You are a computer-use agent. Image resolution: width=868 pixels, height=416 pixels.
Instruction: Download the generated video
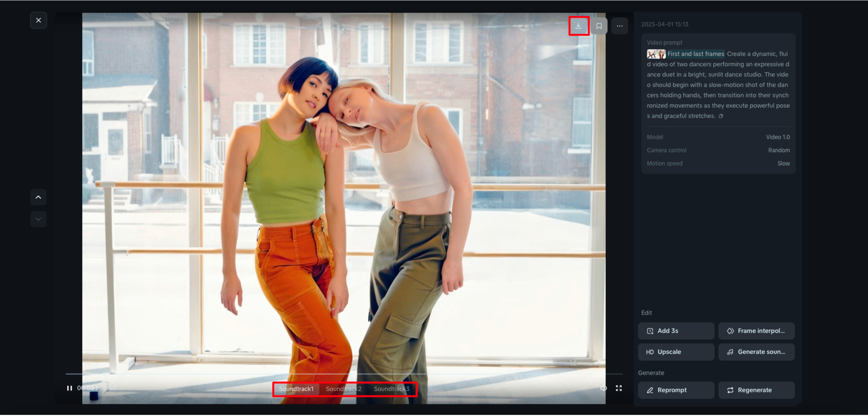[579, 25]
